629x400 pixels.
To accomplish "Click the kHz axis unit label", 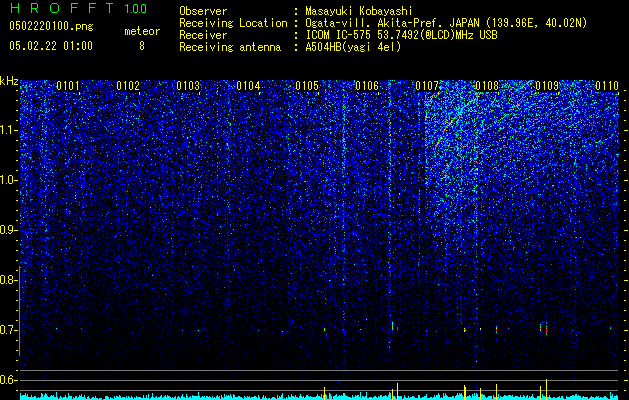I will coord(9,81).
